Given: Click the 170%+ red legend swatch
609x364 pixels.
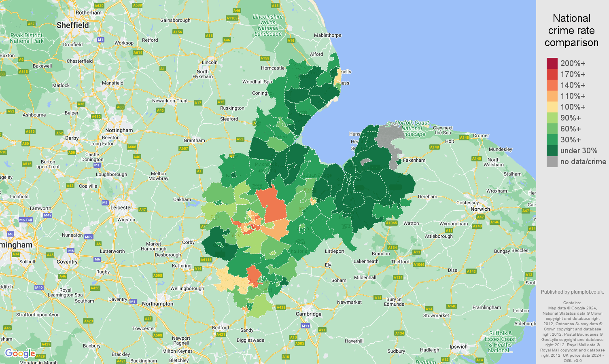Looking at the screenshot, I should pos(552,74).
